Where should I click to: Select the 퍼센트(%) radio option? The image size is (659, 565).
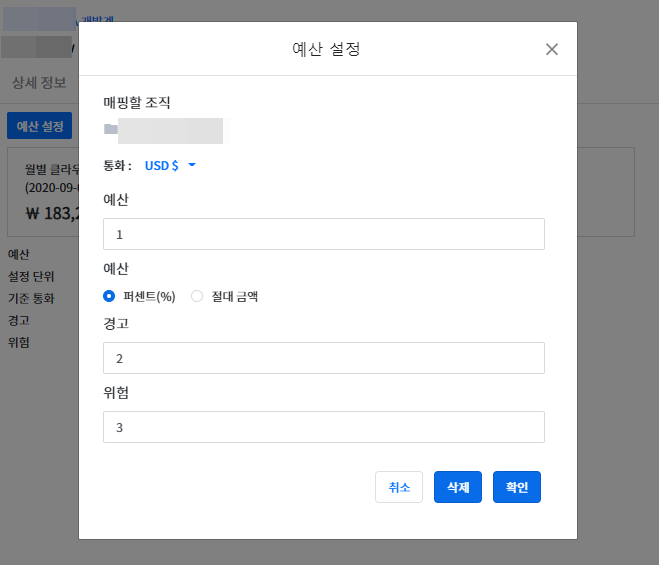point(110,296)
